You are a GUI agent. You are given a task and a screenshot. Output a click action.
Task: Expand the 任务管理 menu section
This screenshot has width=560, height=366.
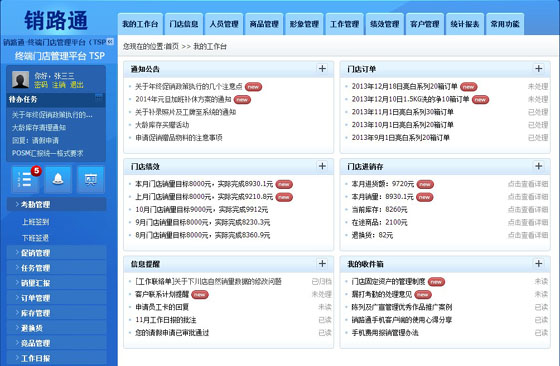pyautogui.click(x=56, y=268)
